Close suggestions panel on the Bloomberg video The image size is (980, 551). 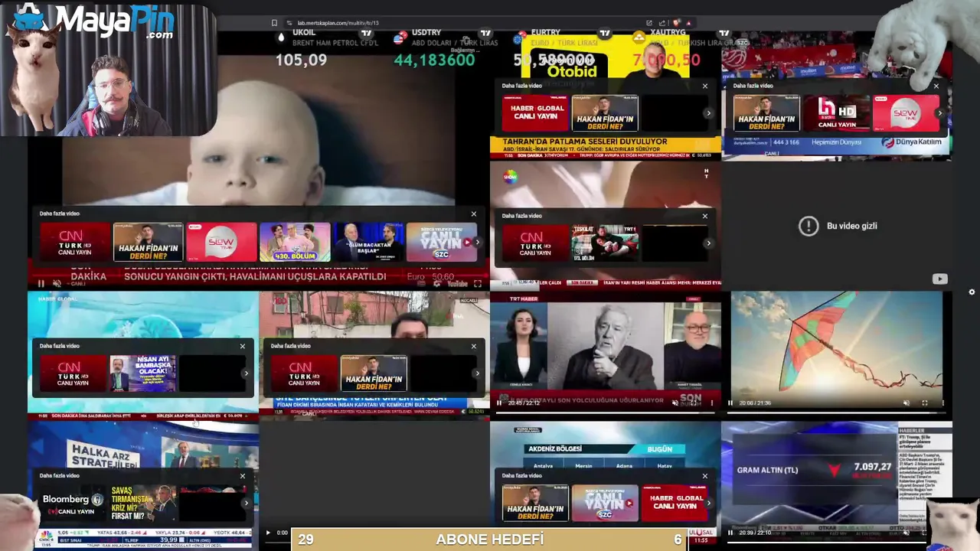tap(243, 476)
